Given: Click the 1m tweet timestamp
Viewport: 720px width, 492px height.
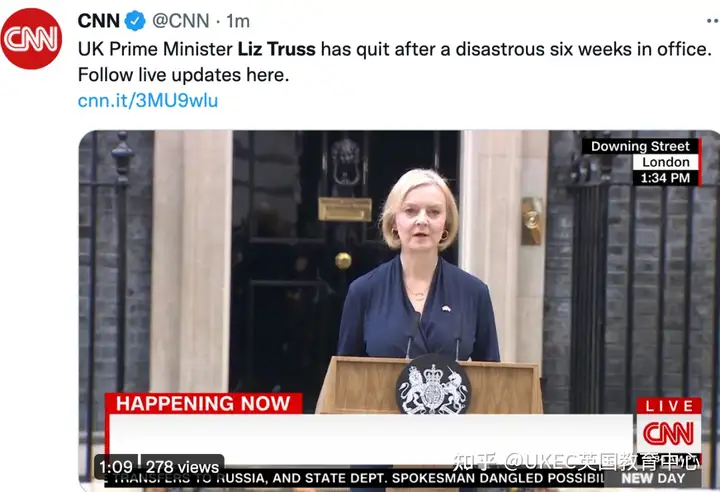Looking at the screenshot, I should click(238, 21).
